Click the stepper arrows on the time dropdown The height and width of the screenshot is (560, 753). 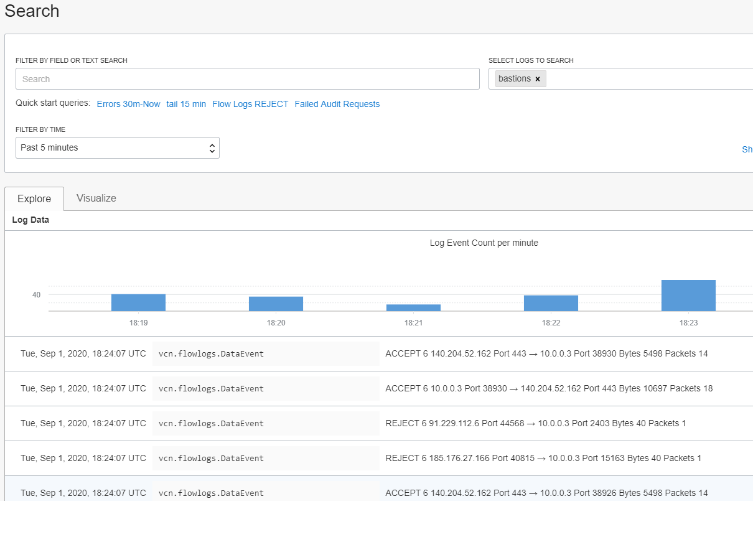click(x=212, y=147)
